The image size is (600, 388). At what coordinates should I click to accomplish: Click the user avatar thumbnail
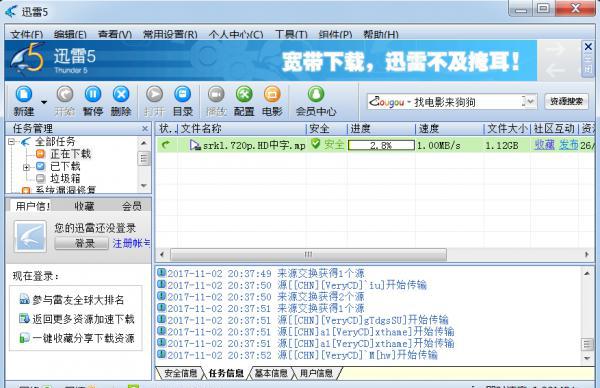coord(30,236)
